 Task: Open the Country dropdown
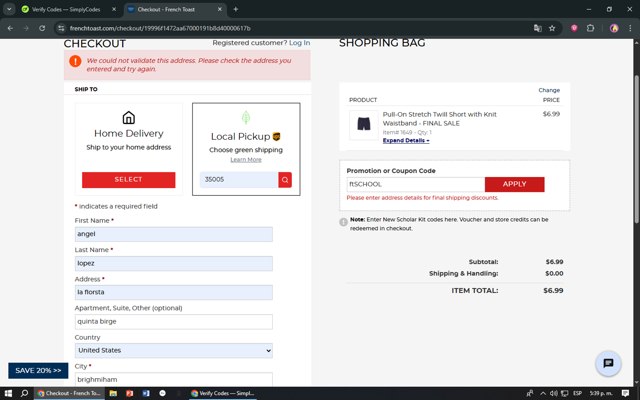[173, 351]
